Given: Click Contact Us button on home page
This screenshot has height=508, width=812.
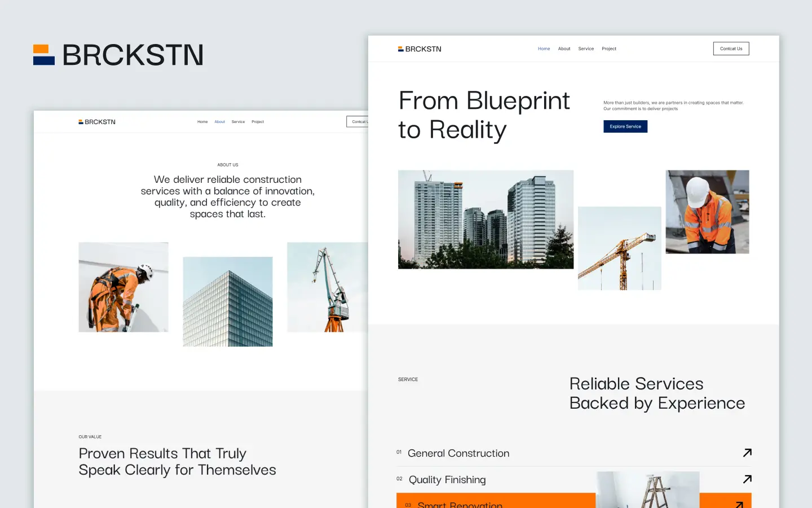Looking at the screenshot, I should pyautogui.click(x=731, y=49).
